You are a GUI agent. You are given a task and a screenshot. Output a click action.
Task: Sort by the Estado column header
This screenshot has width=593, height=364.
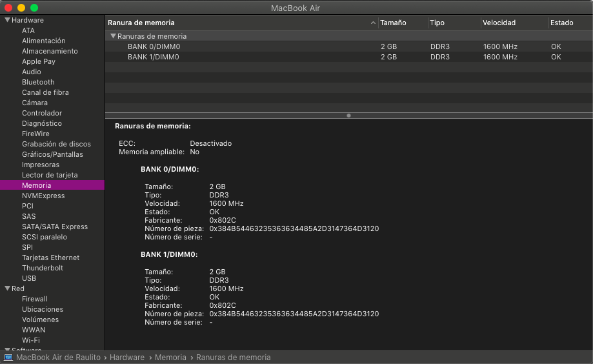pyautogui.click(x=561, y=23)
